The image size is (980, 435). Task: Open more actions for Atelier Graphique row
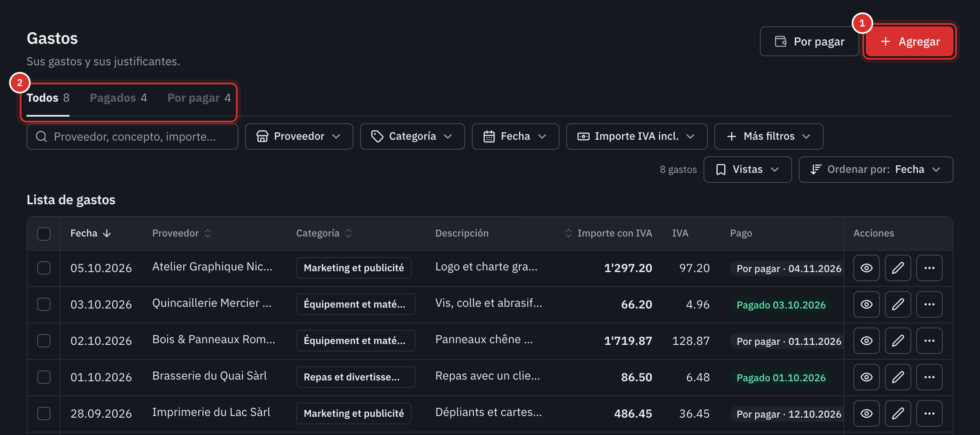929,268
